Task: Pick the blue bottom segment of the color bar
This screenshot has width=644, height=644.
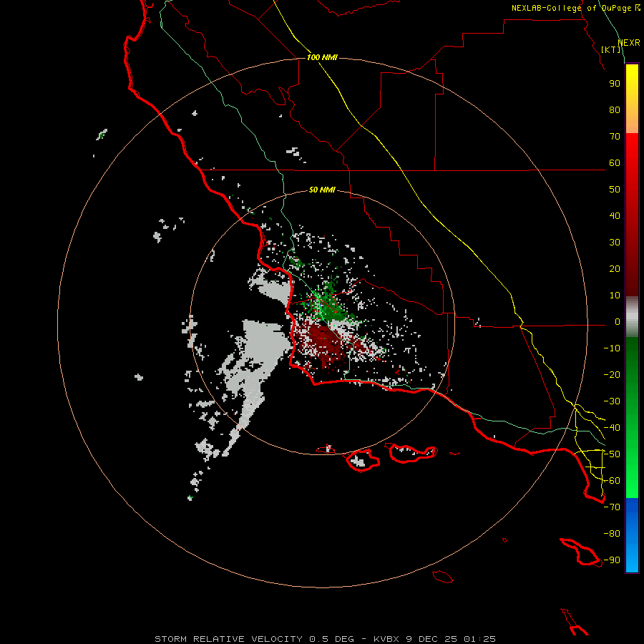Action: click(x=632, y=535)
